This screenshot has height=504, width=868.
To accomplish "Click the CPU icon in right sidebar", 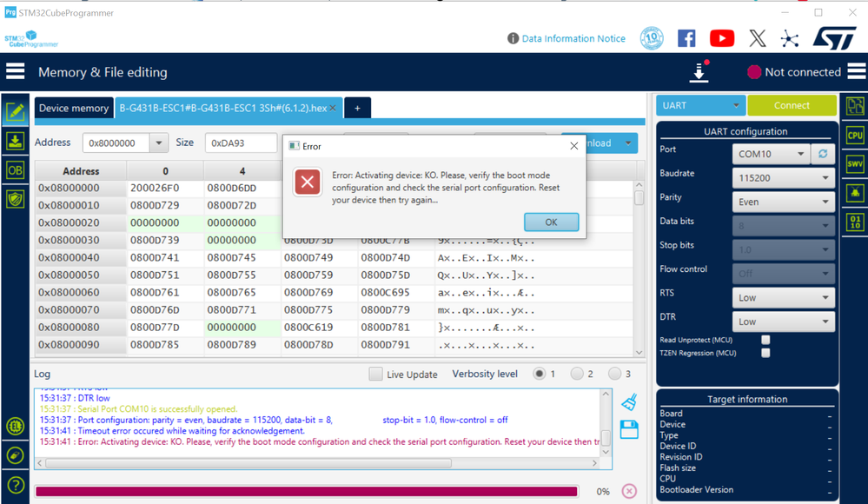I will (x=855, y=136).
